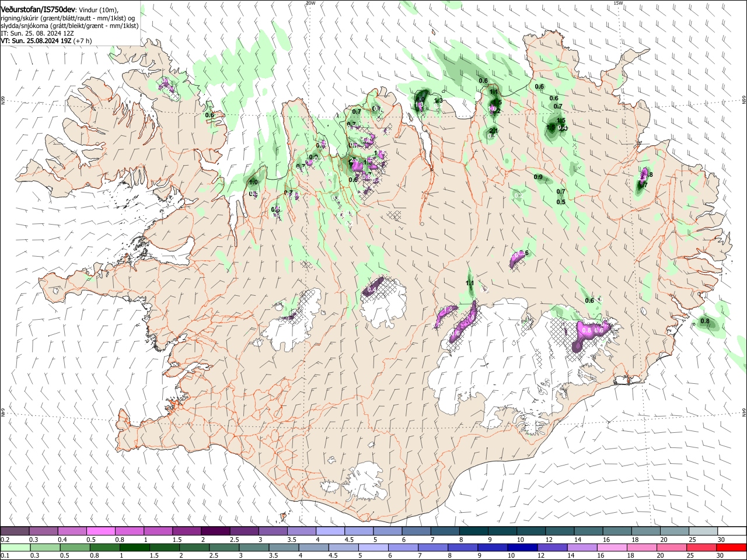Click the '66N' latitude label on the right edge

(744, 100)
